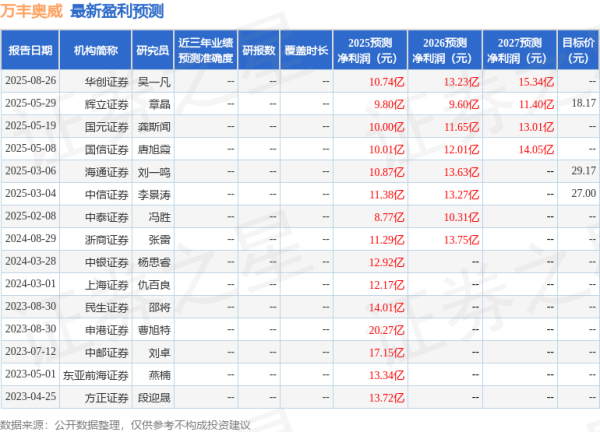Click the 最新盈利预测 heading
The height and width of the screenshot is (432, 600).
click(x=117, y=11)
